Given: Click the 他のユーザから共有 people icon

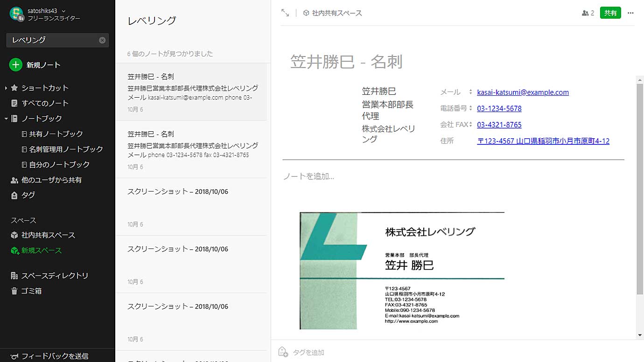Looking at the screenshot, I should click(x=14, y=180).
